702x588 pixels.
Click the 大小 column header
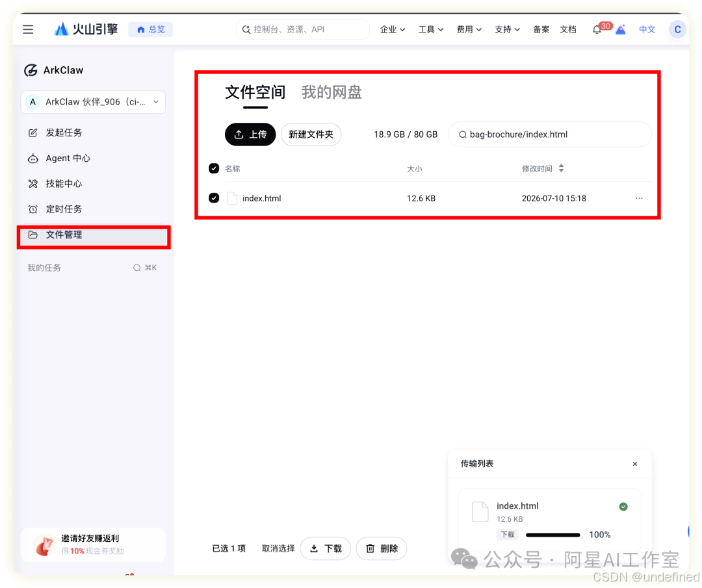[415, 169]
